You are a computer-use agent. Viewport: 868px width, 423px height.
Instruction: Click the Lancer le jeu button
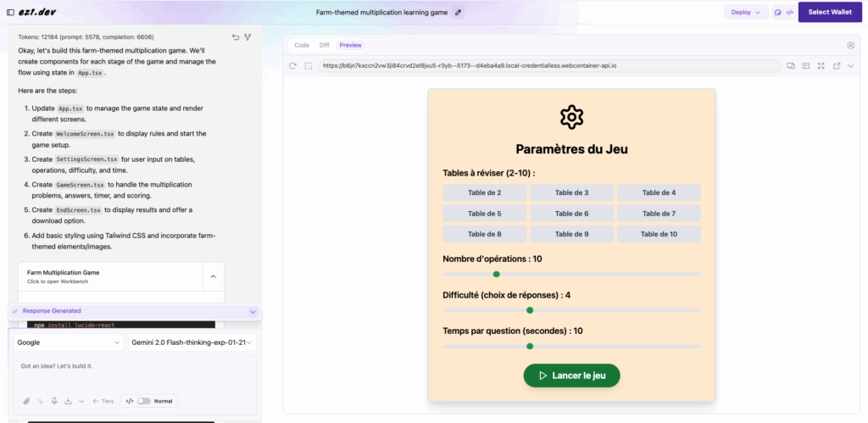(571, 376)
